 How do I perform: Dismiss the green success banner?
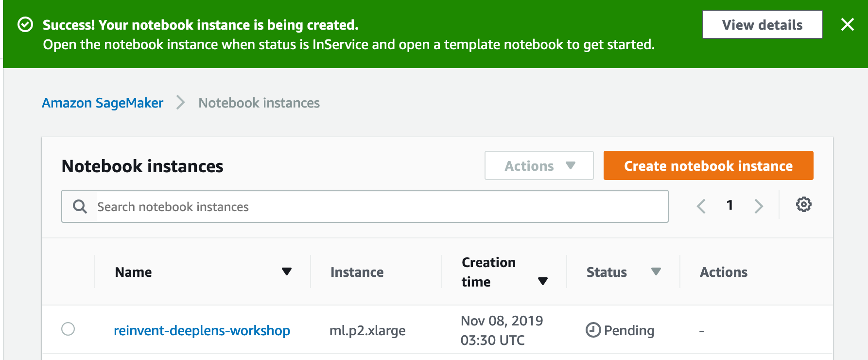coord(848,24)
